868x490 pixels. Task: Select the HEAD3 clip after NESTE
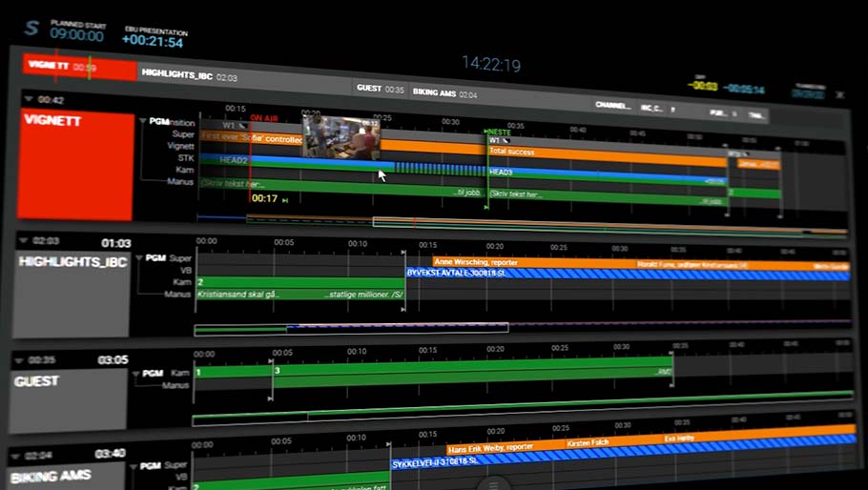point(607,175)
